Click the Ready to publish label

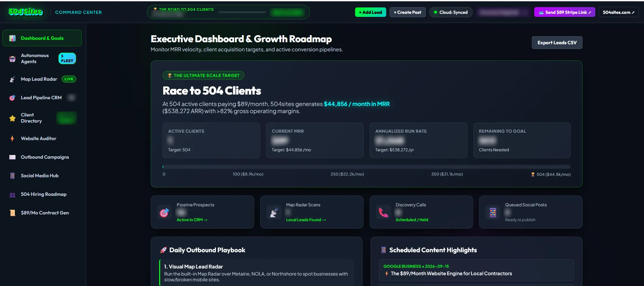pyautogui.click(x=520, y=220)
